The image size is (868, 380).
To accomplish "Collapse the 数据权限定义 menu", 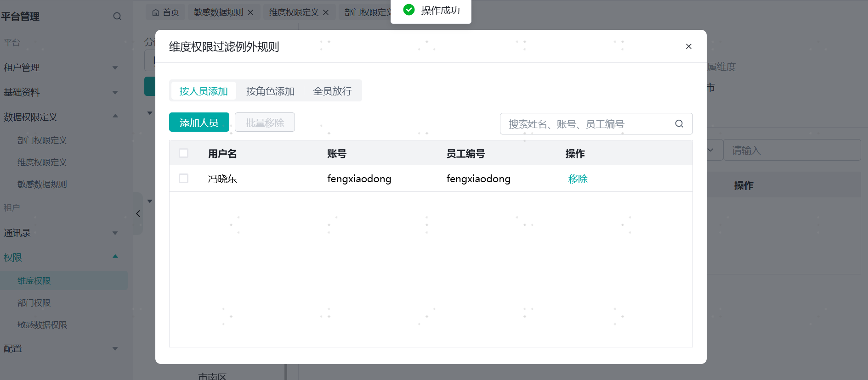I will click(62, 117).
